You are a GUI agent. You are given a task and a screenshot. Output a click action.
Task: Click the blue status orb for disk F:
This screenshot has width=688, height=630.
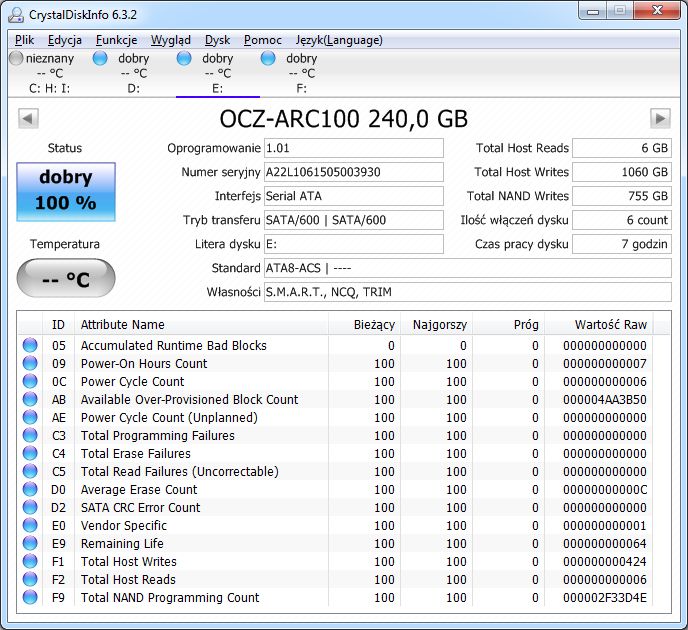click(x=268, y=58)
